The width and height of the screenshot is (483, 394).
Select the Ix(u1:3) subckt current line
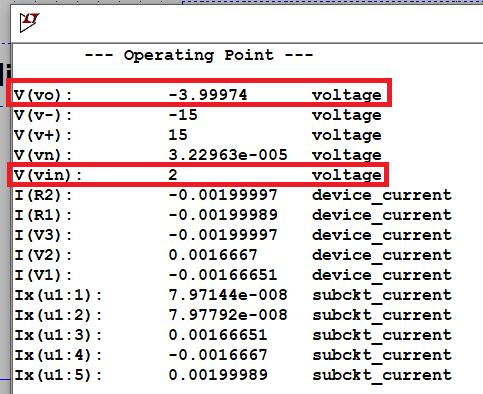click(233, 335)
